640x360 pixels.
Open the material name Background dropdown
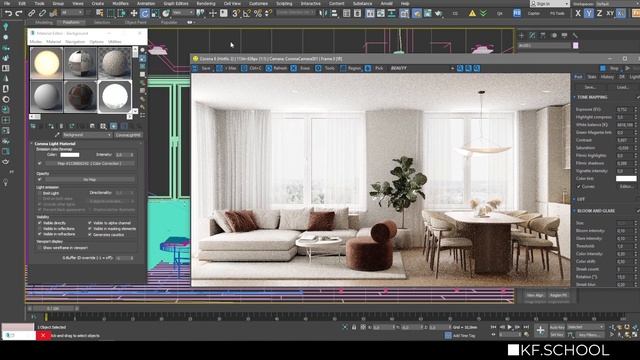(x=87, y=135)
